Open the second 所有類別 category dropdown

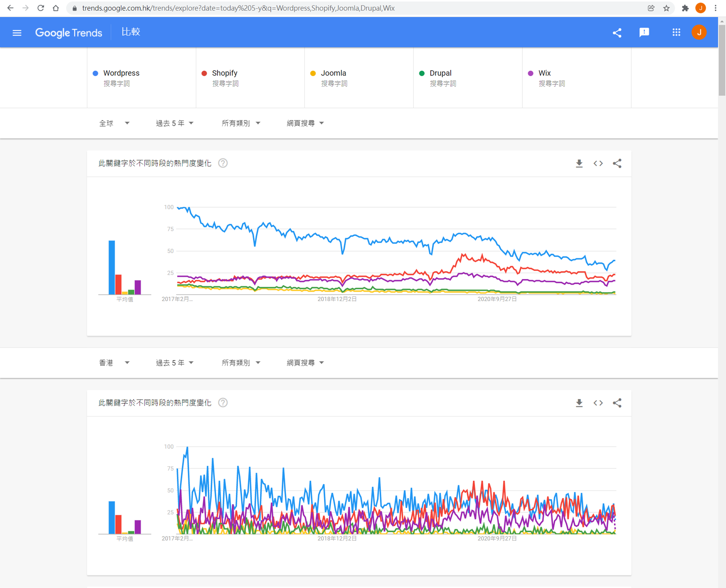pyautogui.click(x=241, y=363)
